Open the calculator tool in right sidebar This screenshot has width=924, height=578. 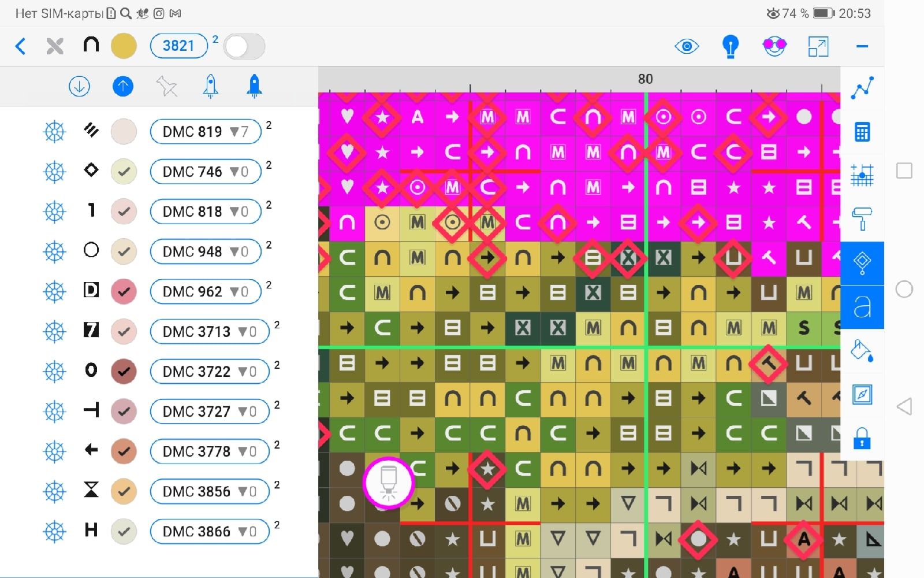click(x=862, y=132)
